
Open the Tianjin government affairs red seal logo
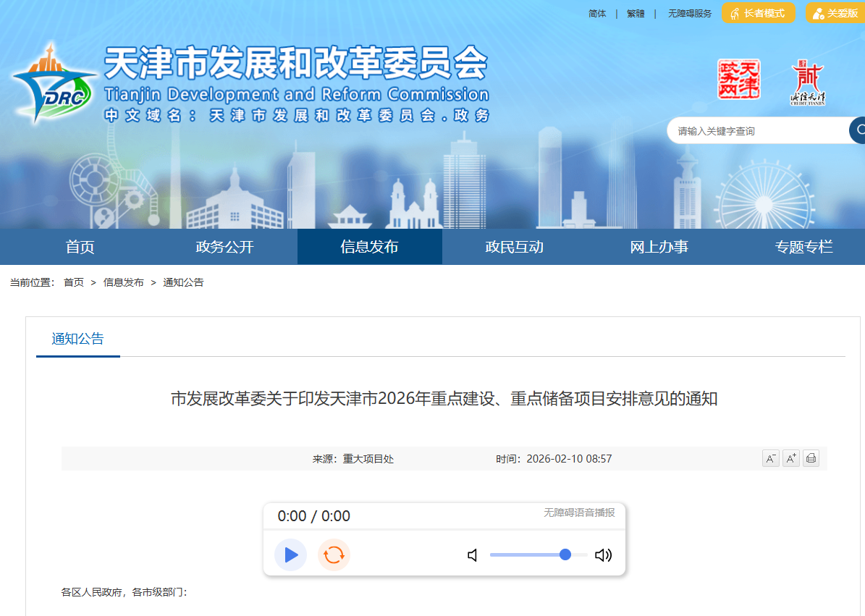(x=739, y=80)
